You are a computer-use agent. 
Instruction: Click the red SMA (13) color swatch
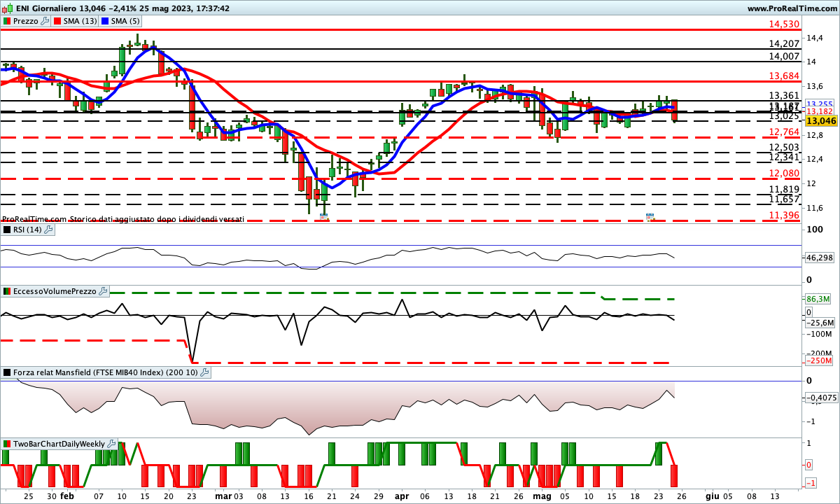tap(57, 21)
